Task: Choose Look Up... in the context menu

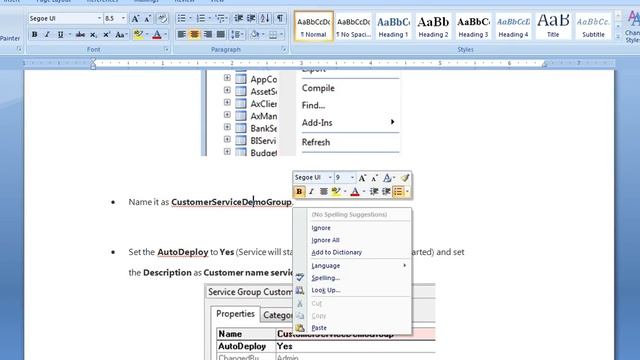Action: pyautogui.click(x=326, y=290)
